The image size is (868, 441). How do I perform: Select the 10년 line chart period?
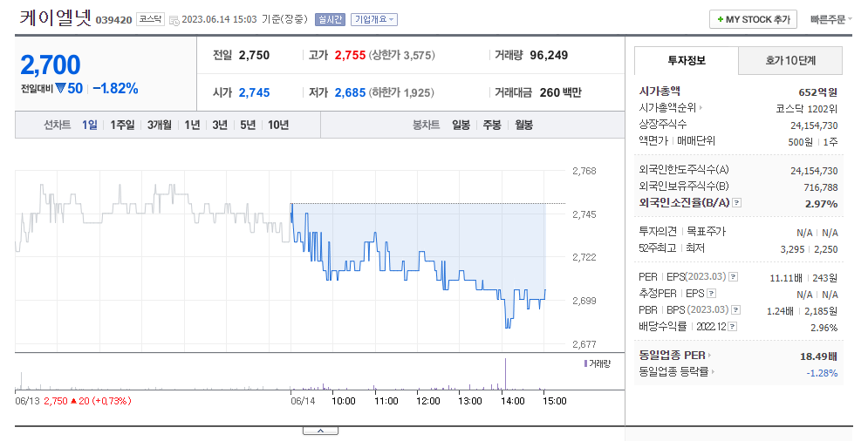pyautogui.click(x=278, y=125)
